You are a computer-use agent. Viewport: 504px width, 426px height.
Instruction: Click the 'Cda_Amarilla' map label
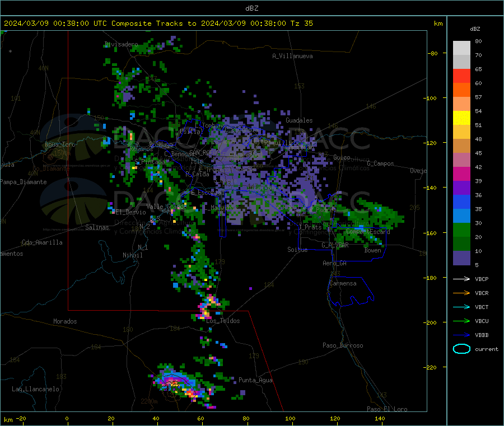point(42,242)
